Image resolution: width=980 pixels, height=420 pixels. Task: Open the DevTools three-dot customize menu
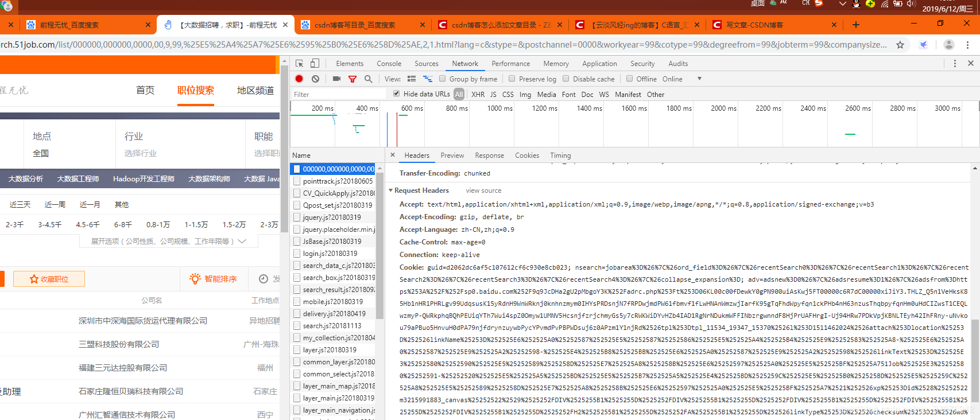(955, 64)
